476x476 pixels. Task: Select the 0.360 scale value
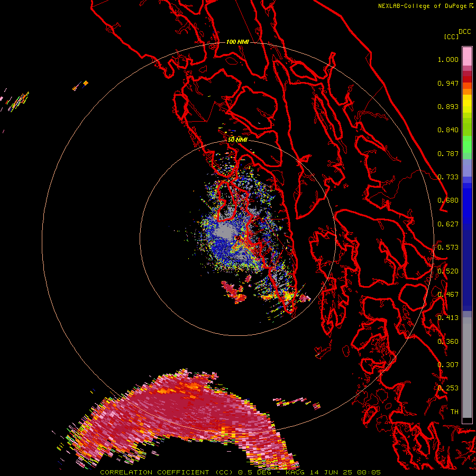click(448, 342)
